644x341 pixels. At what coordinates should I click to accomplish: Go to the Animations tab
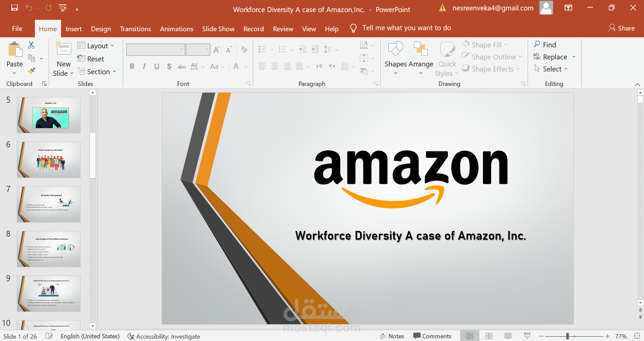(176, 29)
